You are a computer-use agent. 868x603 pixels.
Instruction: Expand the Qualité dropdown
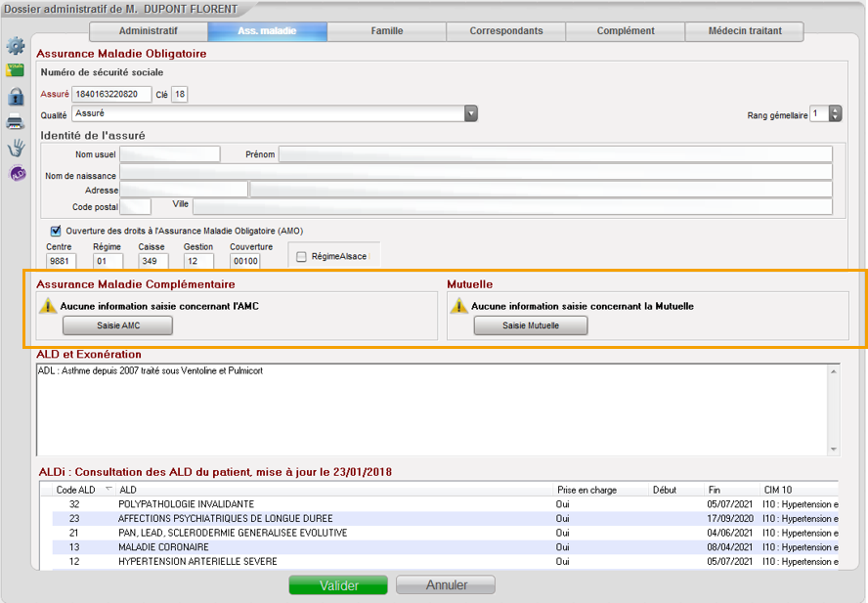click(x=471, y=114)
